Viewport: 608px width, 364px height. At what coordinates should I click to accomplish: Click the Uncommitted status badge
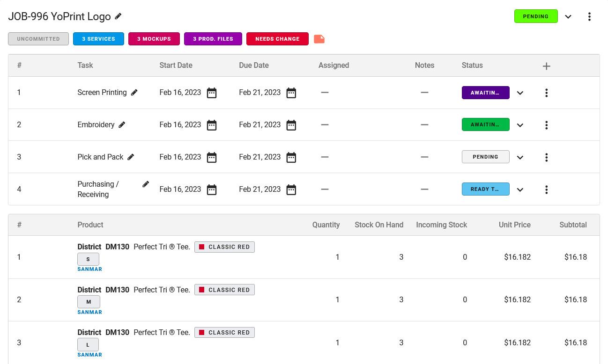pyautogui.click(x=38, y=39)
